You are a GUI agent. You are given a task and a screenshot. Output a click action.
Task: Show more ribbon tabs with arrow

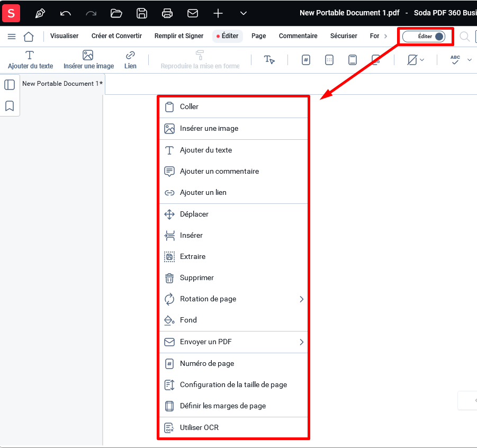(386, 36)
